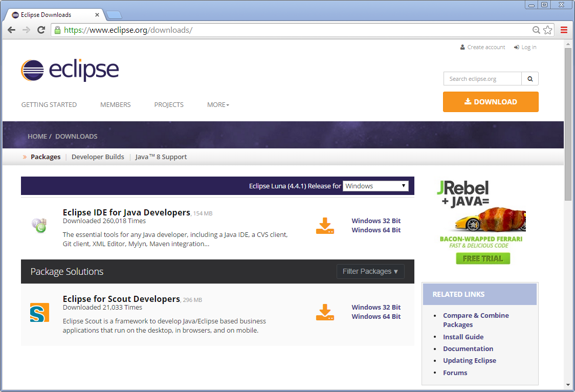
Task: Switch to the Java 8 Support tab
Action: click(161, 157)
